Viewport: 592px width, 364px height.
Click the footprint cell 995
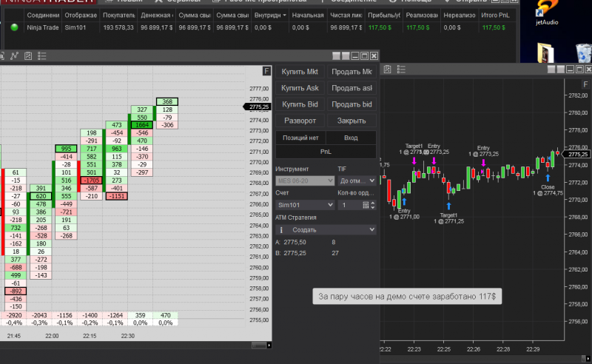[x=66, y=149]
